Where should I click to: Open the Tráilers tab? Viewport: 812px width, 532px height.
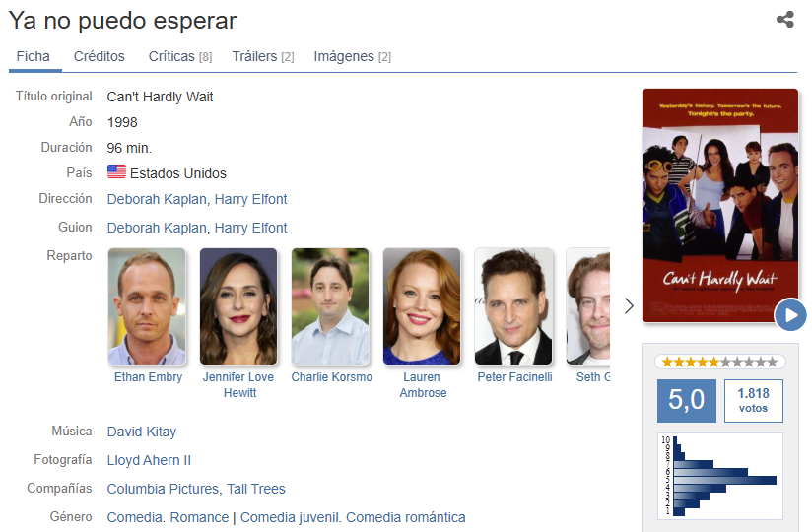[x=262, y=56]
